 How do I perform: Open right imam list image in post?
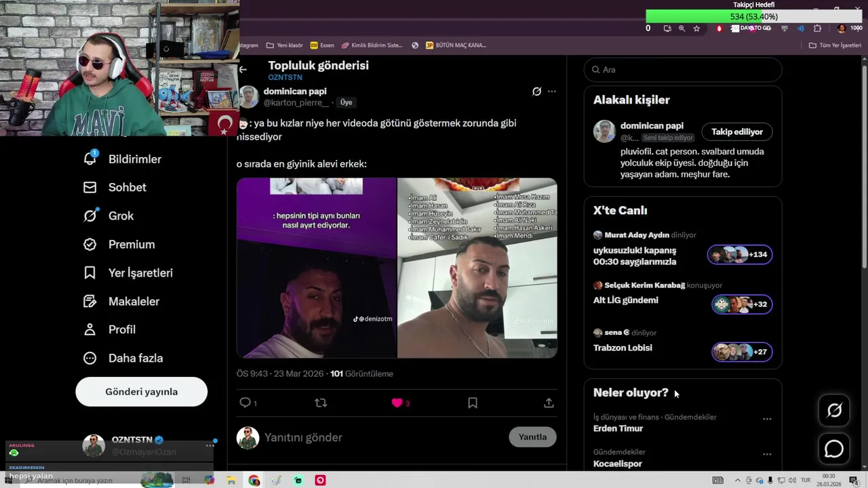[x=477, y=268]
